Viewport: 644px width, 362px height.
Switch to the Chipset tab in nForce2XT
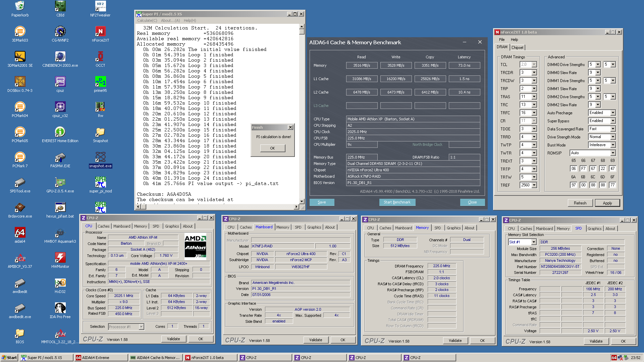click(517, 48)
